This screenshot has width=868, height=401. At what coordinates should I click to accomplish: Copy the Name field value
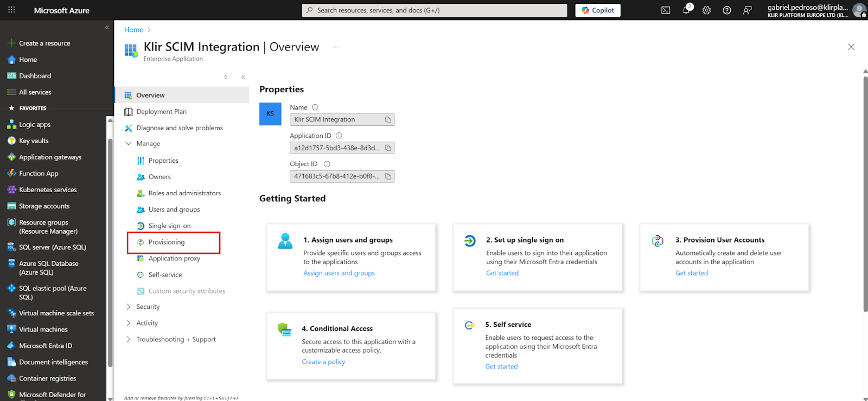click(x=388, y=120)
